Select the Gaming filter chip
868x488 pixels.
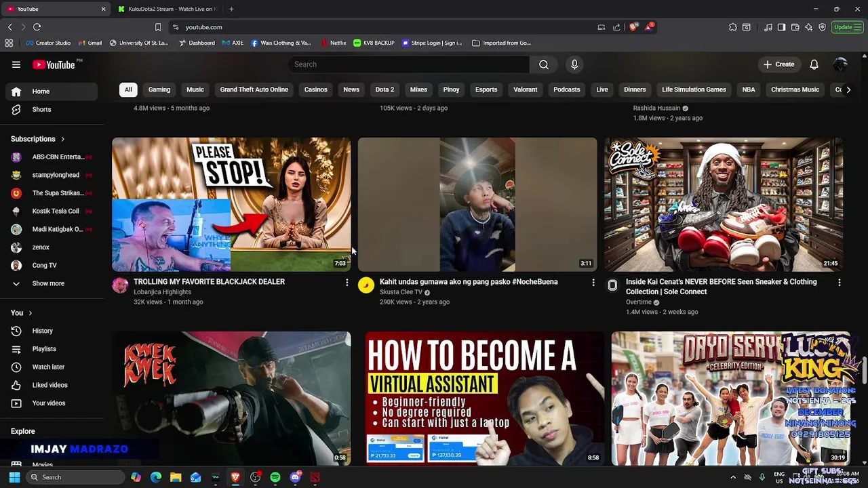159,89
